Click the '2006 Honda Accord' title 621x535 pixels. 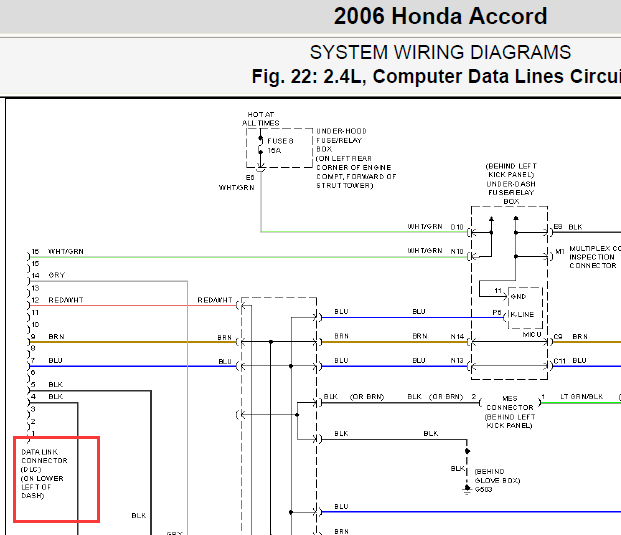440,16
